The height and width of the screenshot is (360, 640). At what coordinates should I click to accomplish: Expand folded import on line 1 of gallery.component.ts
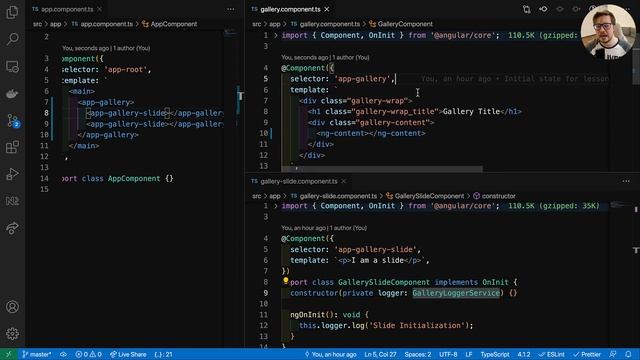pos(276,36)
